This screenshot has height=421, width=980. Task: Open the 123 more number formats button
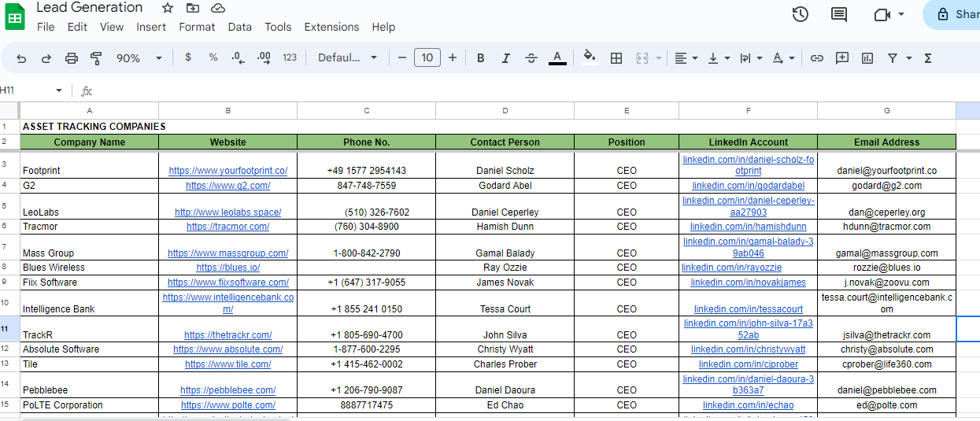click(290, 57)
